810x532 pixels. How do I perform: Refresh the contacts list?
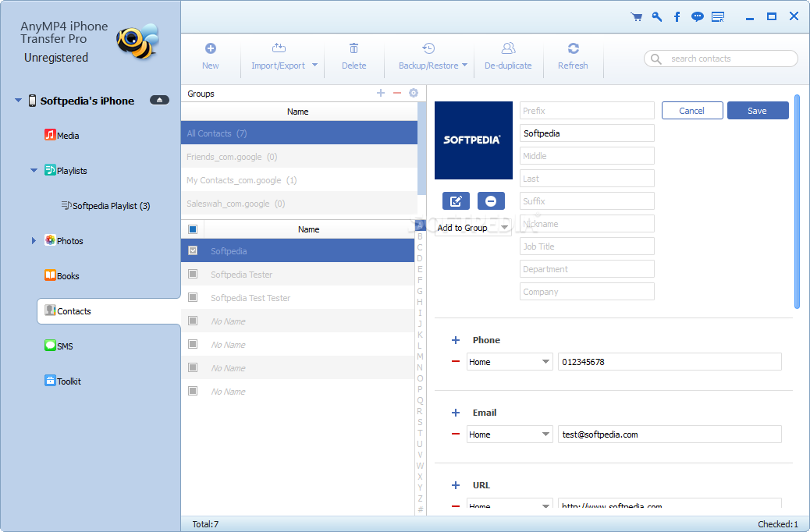pyautogui.click(x=573, y=56)
